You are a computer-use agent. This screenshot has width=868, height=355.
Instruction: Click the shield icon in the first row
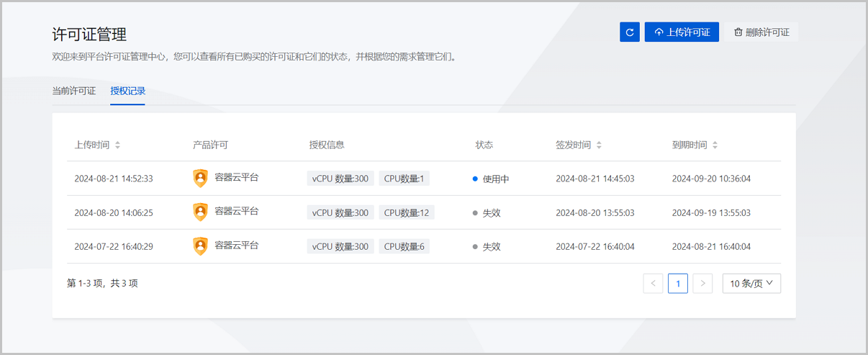[201, 179]
